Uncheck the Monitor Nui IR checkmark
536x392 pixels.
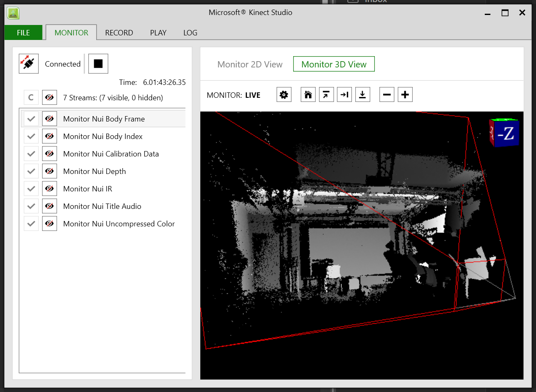pyautogui.click(x=31, y=189)
